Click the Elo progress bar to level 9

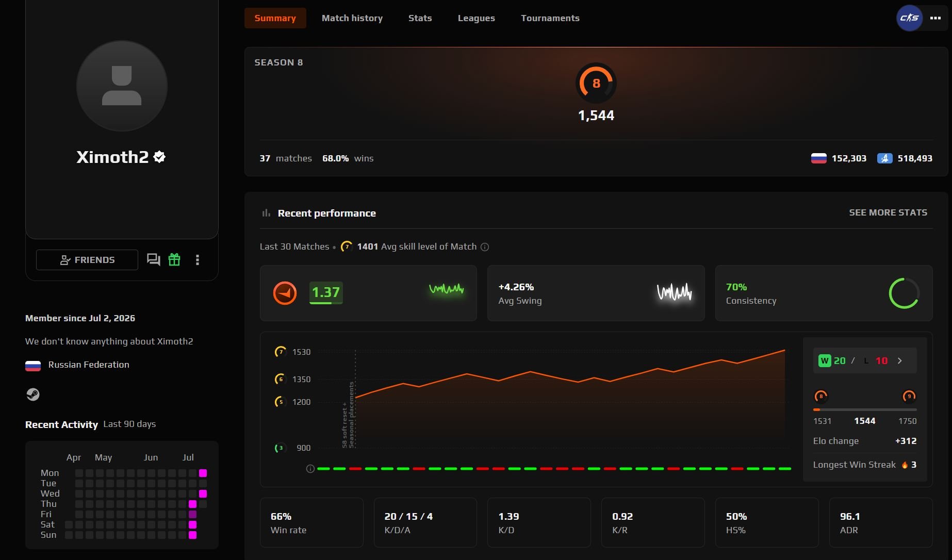pos(865,409)
